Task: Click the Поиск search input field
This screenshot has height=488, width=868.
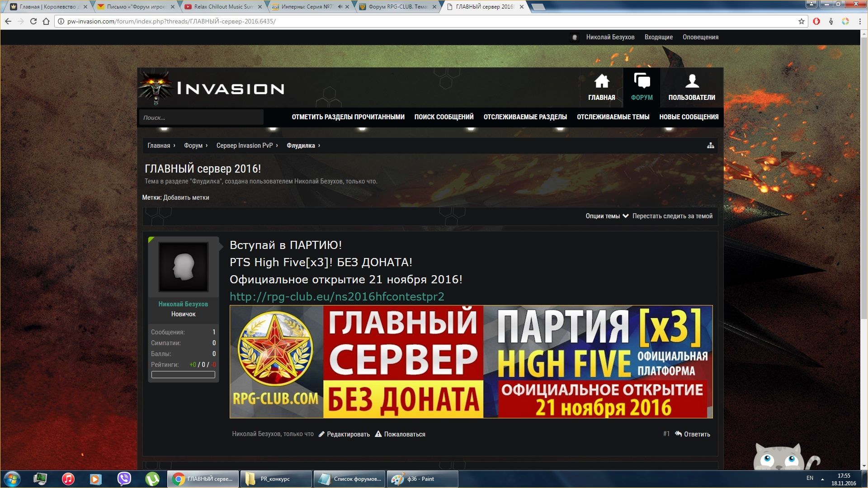Action: pos(201,117)
